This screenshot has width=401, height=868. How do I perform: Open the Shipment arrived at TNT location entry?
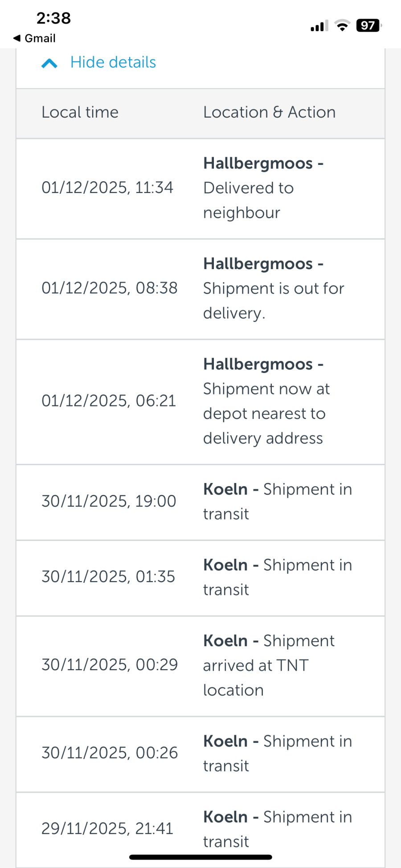[269, 665]
